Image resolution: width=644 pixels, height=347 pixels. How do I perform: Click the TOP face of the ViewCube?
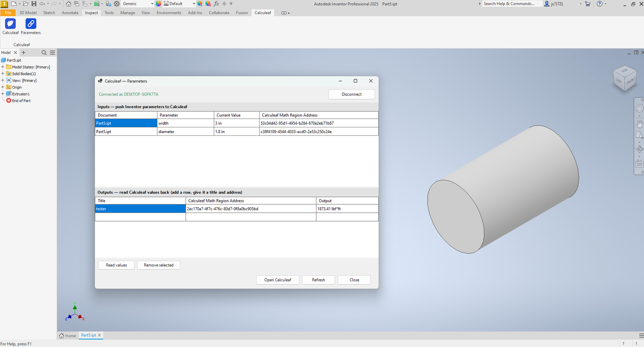click(x=624, y=71)
